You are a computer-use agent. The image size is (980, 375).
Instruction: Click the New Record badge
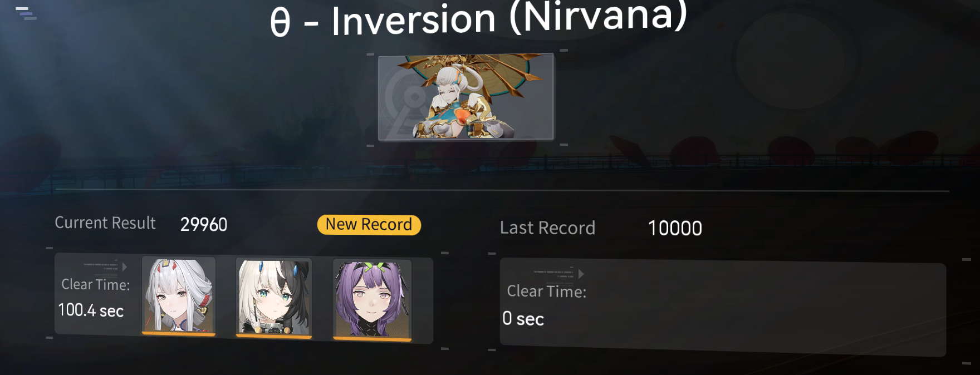click(x=369, y=225)
